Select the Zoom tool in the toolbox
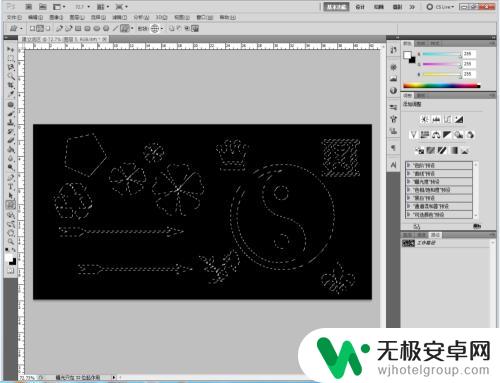This screenshot has height=383, width=500. point(11,241)
